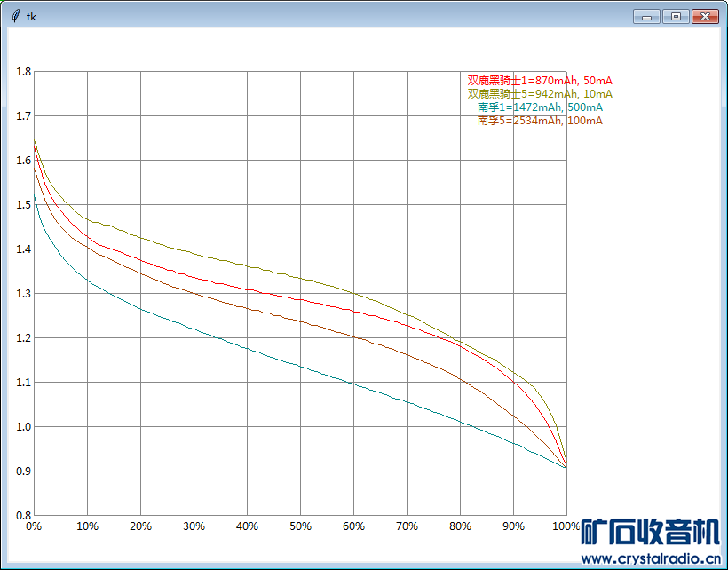Click the 30% x-axis label
Viewport: 728px width, 570px height.
(194, 526)
